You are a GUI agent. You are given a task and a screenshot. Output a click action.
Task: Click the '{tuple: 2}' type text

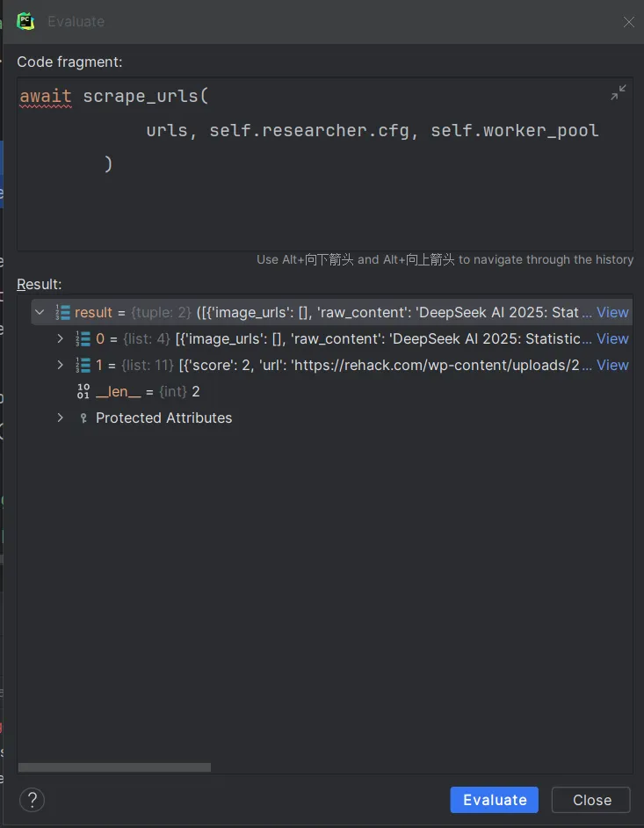click(x=161, y=313)
